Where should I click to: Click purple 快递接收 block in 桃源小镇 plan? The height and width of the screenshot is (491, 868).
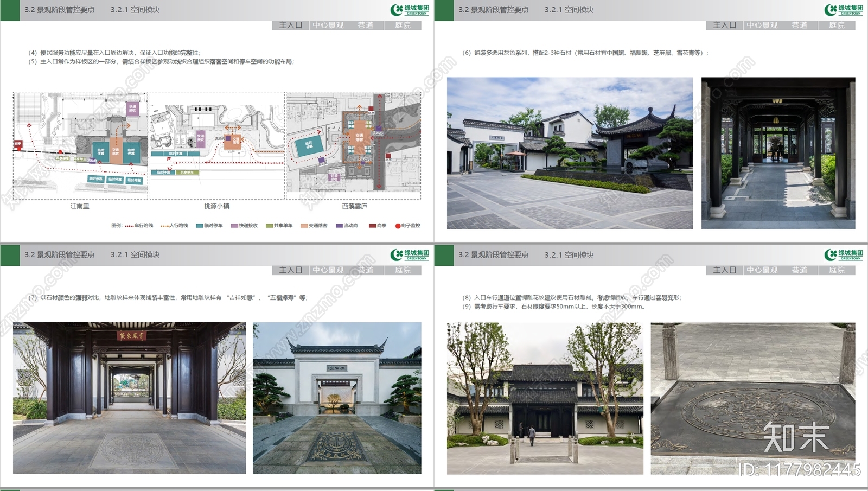click(x=201, y=138)
